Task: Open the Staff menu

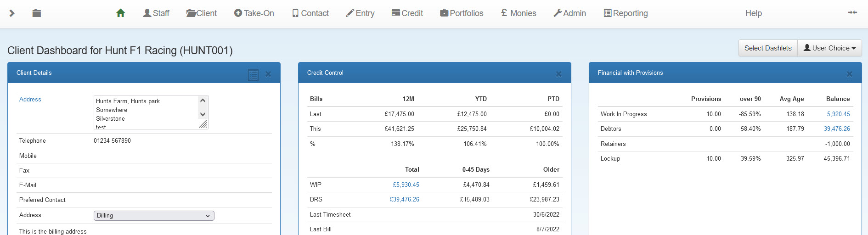Action: (x=156, y=13)
